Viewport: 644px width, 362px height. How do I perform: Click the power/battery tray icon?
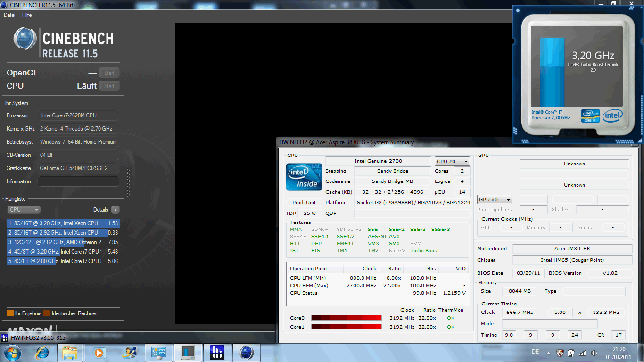[x=571, y=353]
